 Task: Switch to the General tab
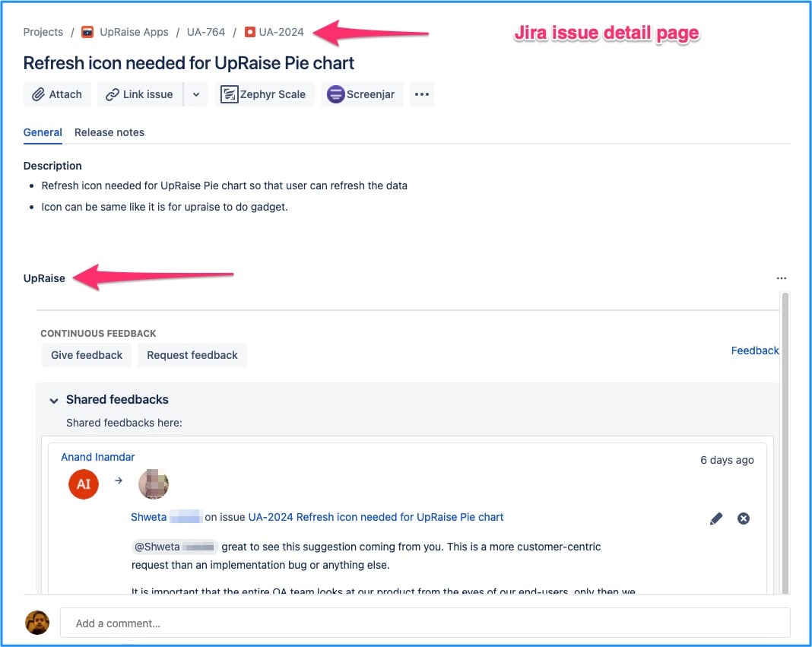[43, 132]
